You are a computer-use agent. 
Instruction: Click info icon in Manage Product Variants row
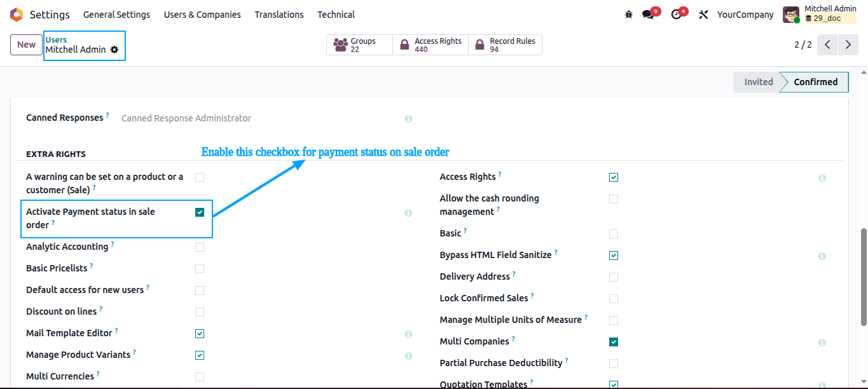coord(408,356)
